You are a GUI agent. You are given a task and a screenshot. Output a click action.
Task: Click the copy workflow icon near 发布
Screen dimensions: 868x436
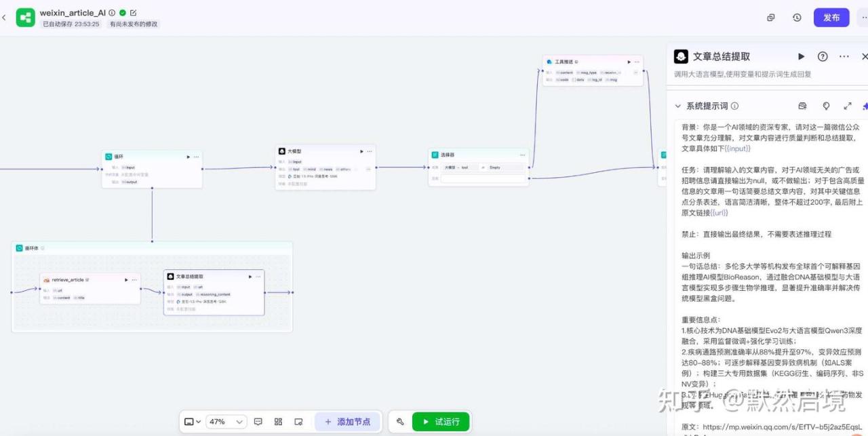771,18
